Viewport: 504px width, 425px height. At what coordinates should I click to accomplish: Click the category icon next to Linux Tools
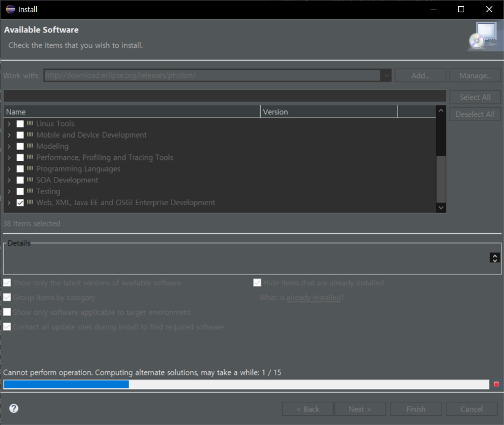[x=30, y=124]
